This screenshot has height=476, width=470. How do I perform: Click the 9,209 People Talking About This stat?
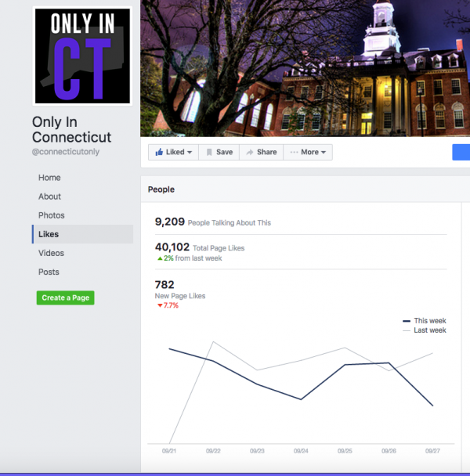[x=212, y=222]
